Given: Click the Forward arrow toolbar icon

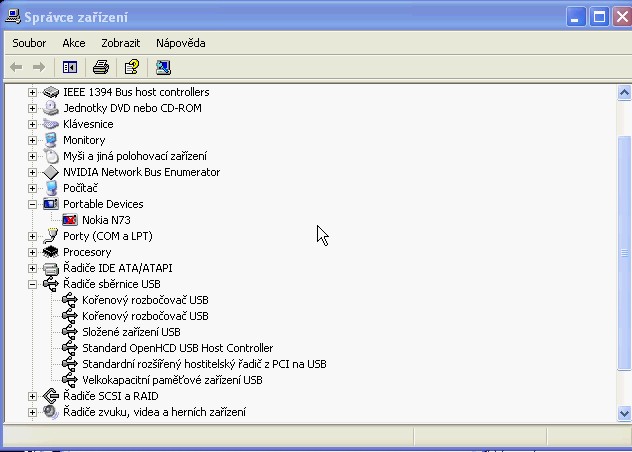Looking at the screenshot, I should [x=39, y=67].
